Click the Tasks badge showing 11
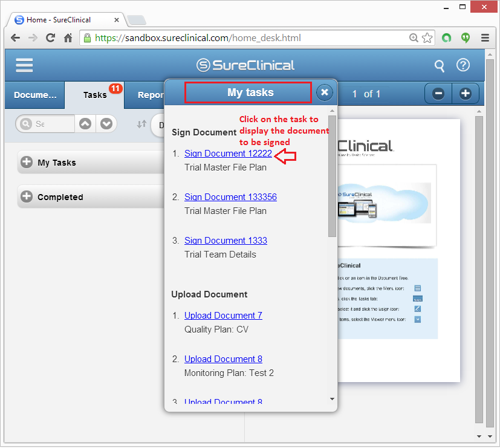Image resolution: width=500 pixels, height=448 pixels. (115, 88)
